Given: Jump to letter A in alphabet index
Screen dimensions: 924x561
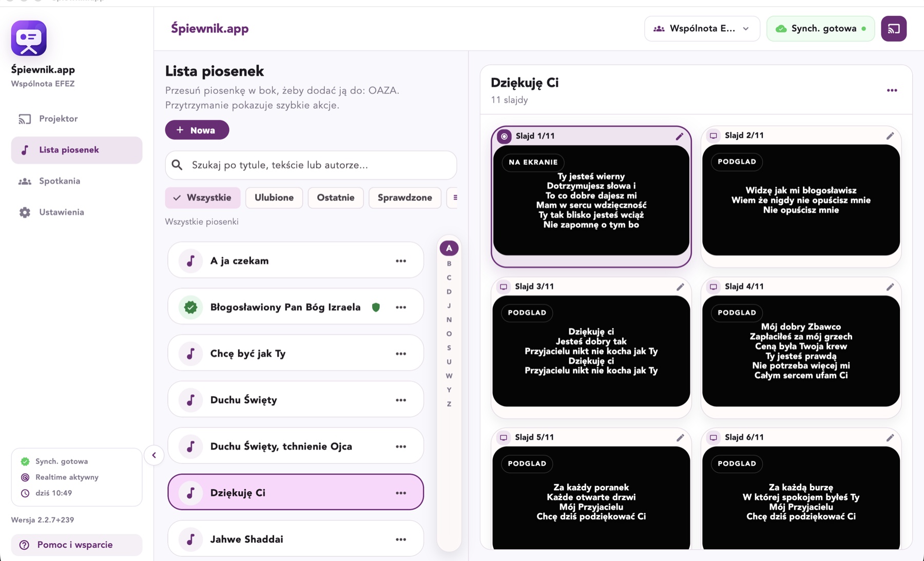Looking at the screenshot, I should 449,248.
